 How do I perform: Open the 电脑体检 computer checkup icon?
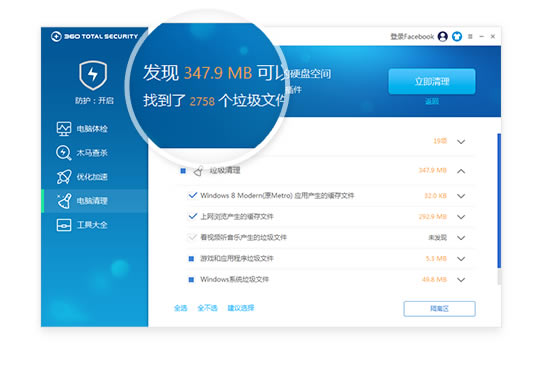pos(64,129)
